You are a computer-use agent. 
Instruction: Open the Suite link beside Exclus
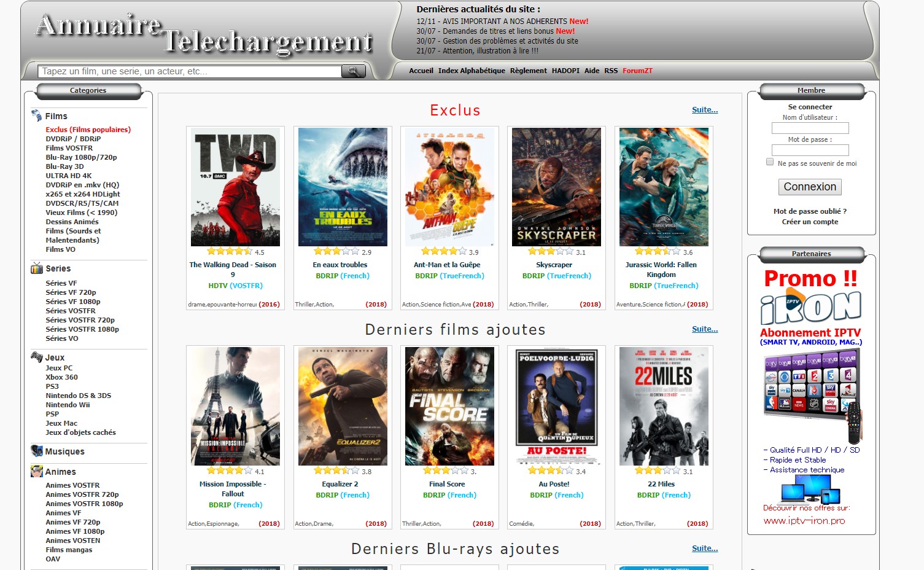[x=704, y=110]
